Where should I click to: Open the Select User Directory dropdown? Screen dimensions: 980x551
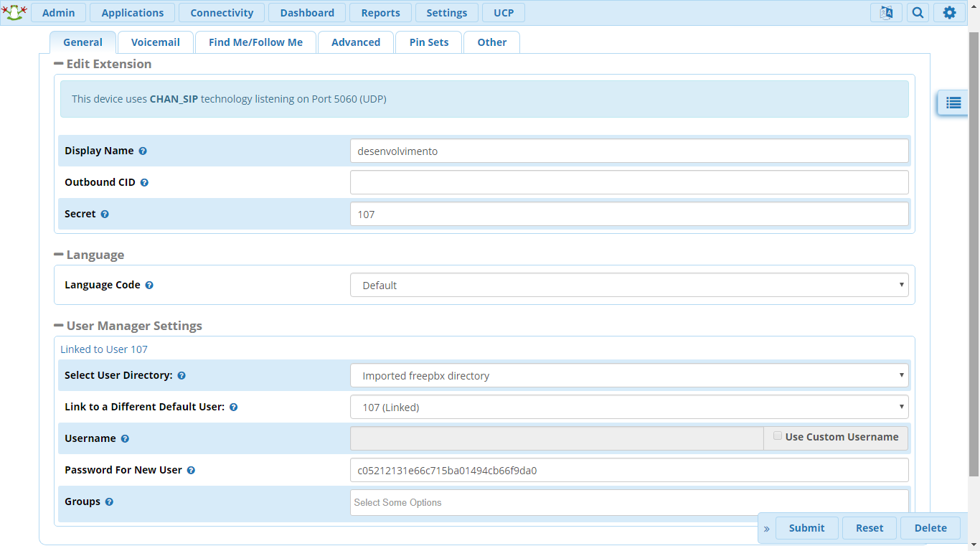pyautogui.click(x=629, y=375)
